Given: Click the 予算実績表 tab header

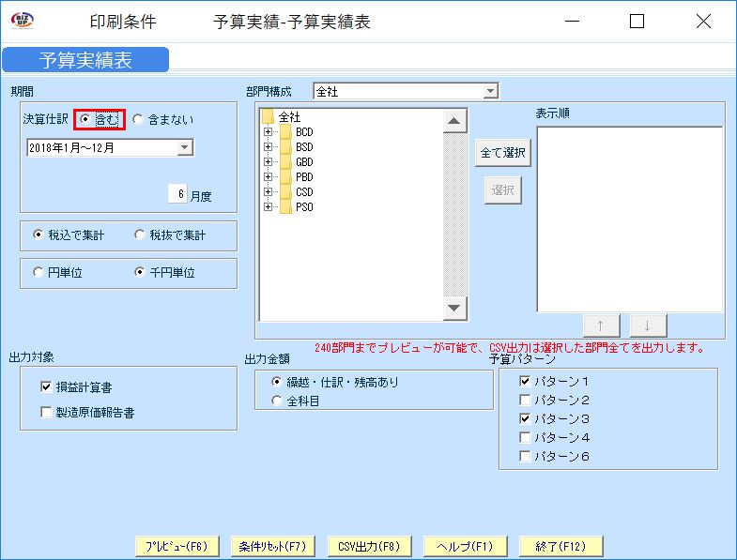Looking at the screenshot, I should click(85, 60).
